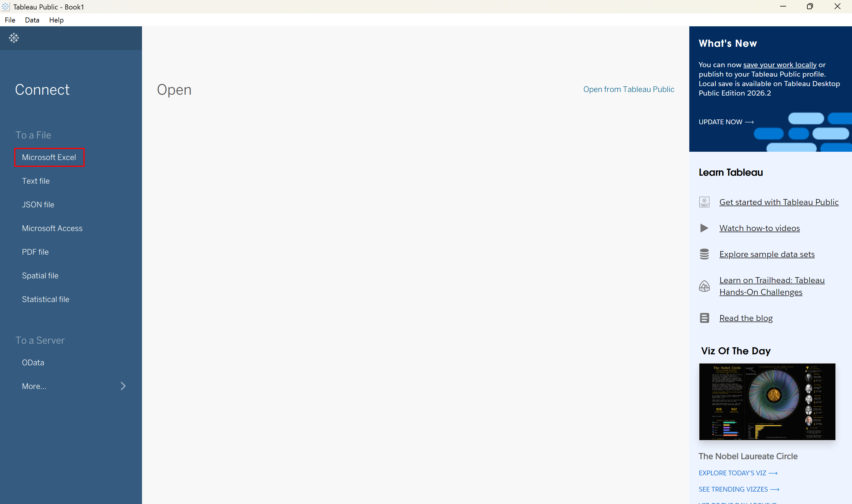852x504 pixels.
Task: Open the File menu
Action: coord(10,20)
